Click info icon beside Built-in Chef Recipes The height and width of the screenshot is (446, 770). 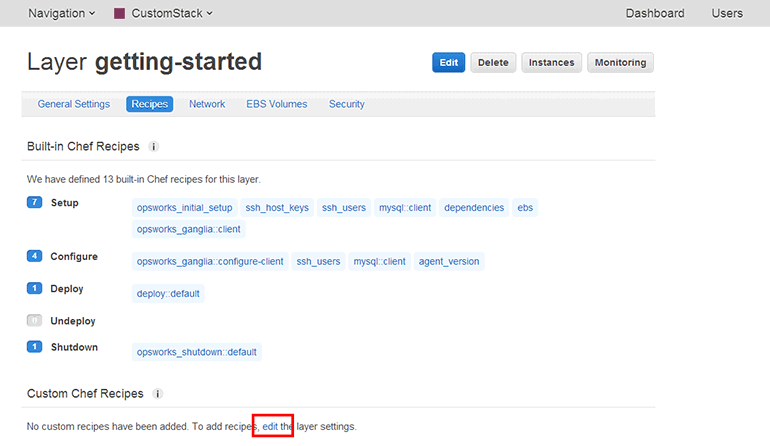[154, 147]
